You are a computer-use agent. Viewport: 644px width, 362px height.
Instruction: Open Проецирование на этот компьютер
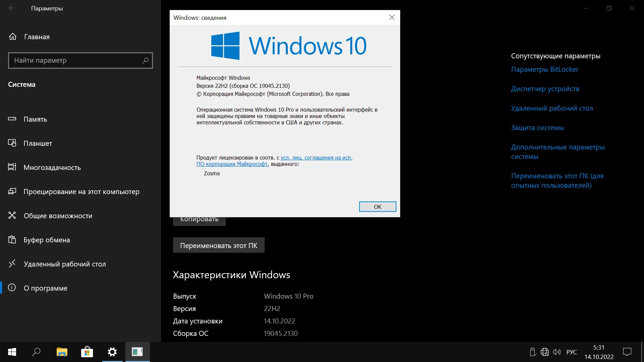click(x=81, y=192)
